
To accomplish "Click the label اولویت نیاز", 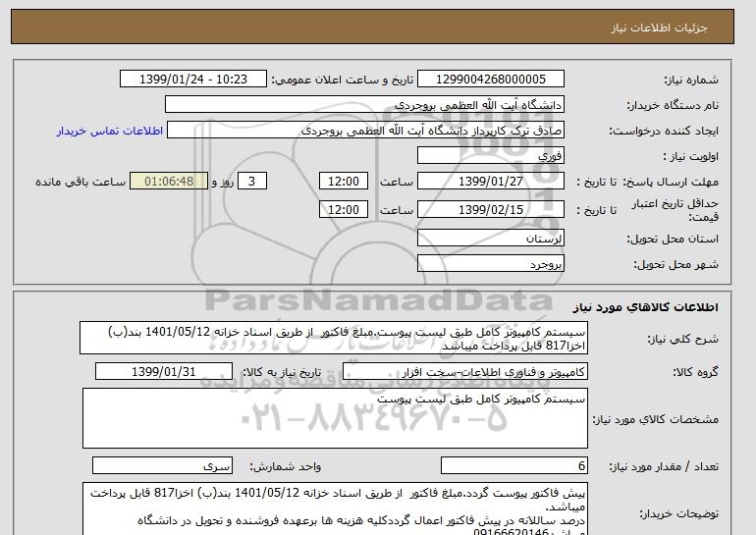I will coord(690,157).
